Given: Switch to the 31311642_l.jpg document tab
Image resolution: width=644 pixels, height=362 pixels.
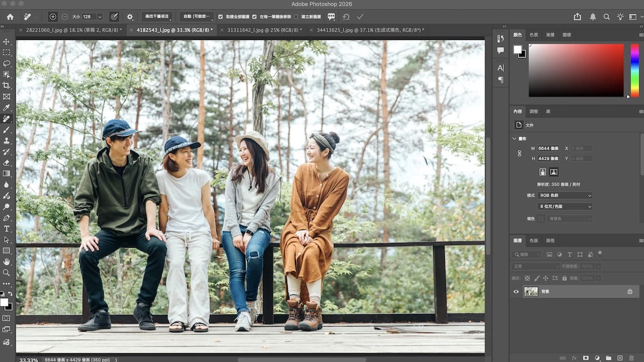Looking at the screenshot, I should [x=264, y=30].
